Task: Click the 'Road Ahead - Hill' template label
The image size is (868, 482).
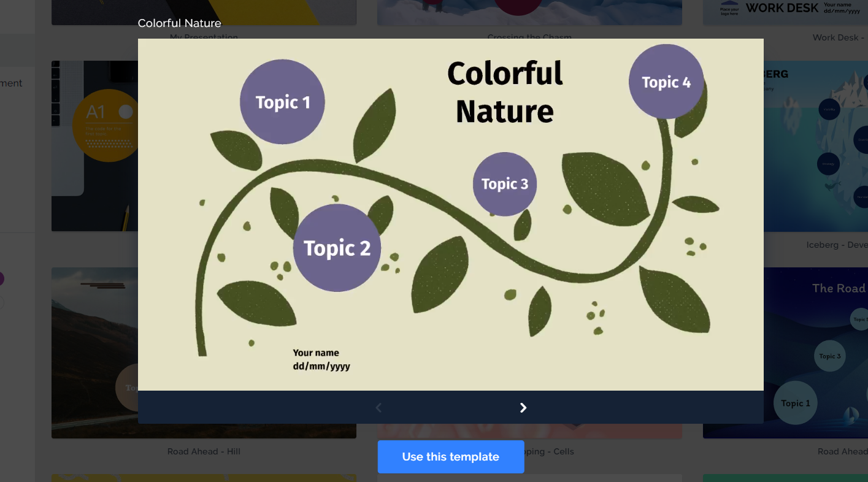Action: coord(204,451)
